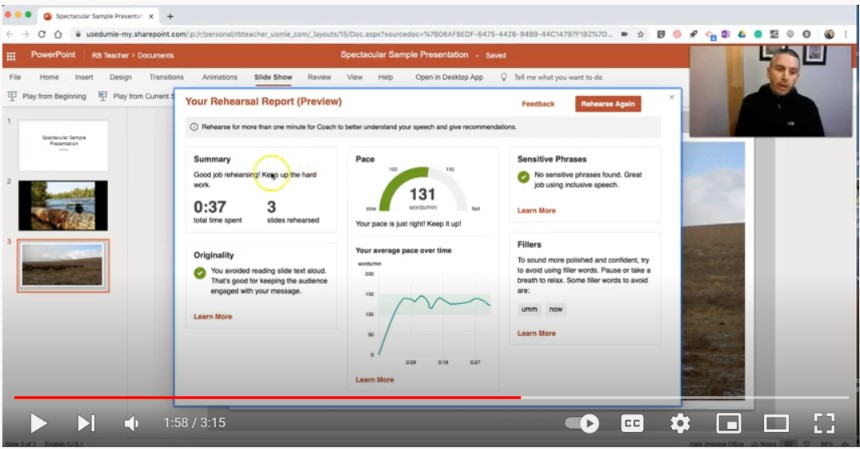The image size is (860, 449).
Task: Select slide 1 title thumbnail
Action: pos(64,145)
